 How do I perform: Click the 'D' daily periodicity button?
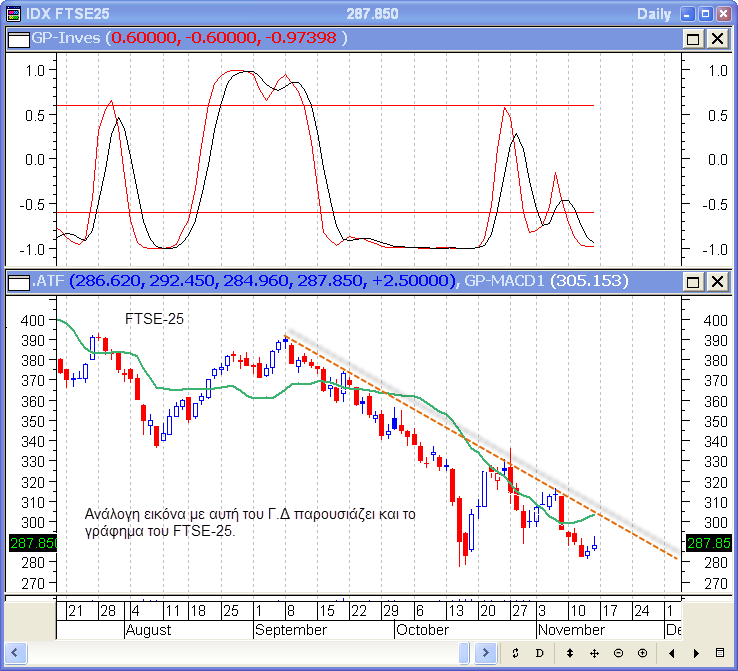(539, 653)
